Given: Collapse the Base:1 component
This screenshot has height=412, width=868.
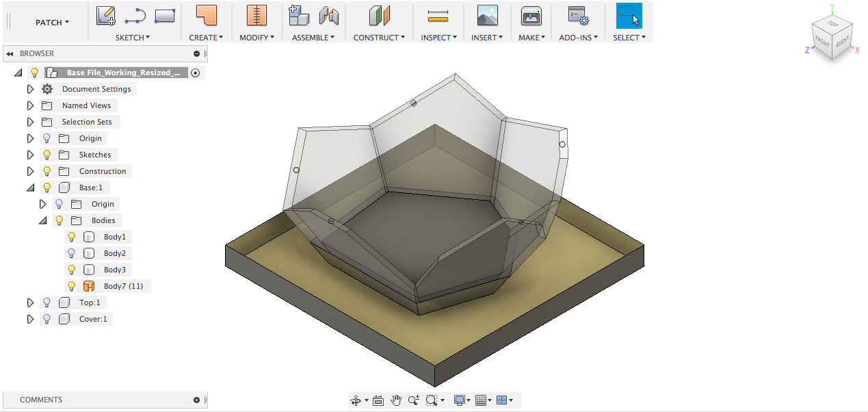Looking at the screenshot, I should pos(30,188).
